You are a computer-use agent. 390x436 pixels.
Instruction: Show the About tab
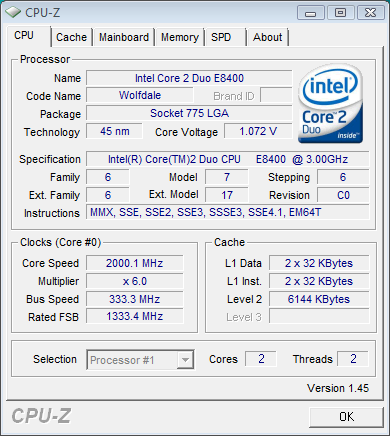click(268, 37)
